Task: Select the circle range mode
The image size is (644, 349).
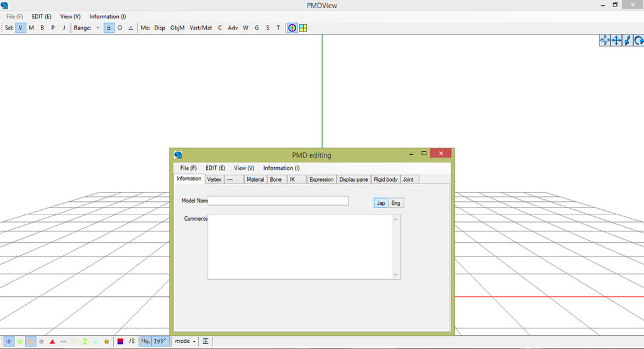Action: (x=120, y=28)
